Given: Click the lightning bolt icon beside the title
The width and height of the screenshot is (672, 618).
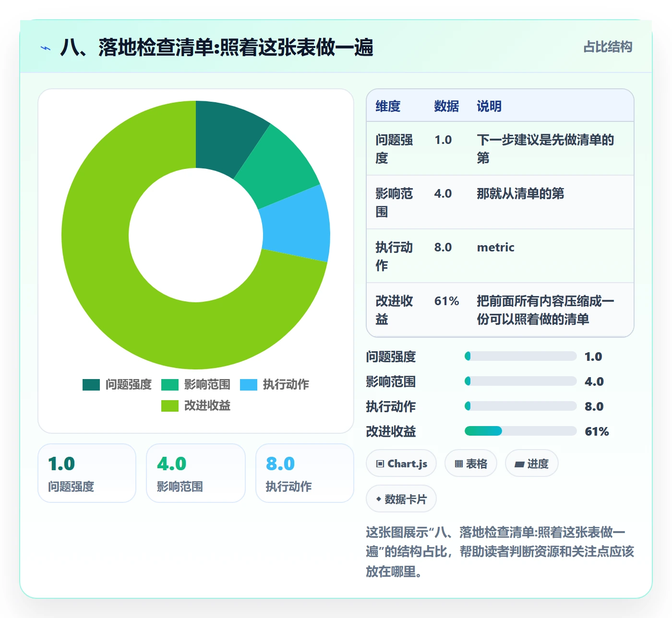Looking at the screenshot, I should coord(46,48).
